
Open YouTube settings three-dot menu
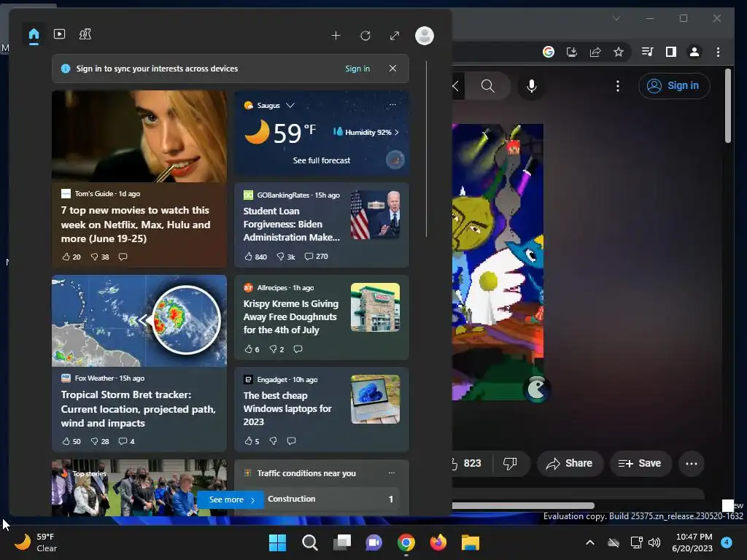pyautogui.click(x=618, y=86)
